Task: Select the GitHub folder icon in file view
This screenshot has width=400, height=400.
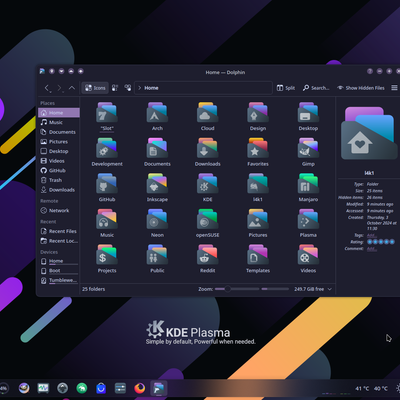Action: click(107, 184)
